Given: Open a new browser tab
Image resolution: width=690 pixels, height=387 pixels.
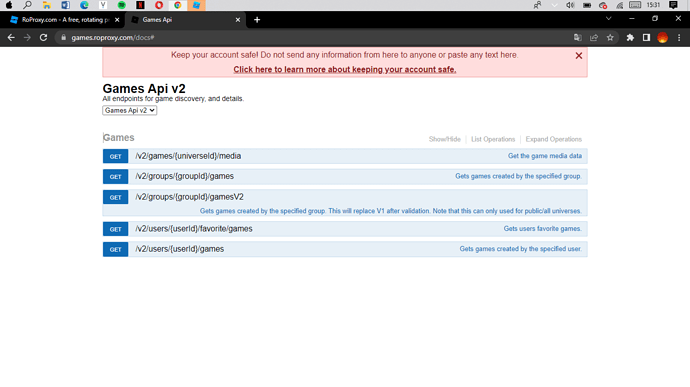Looking at the screenshot, I should tap(257, 20).
